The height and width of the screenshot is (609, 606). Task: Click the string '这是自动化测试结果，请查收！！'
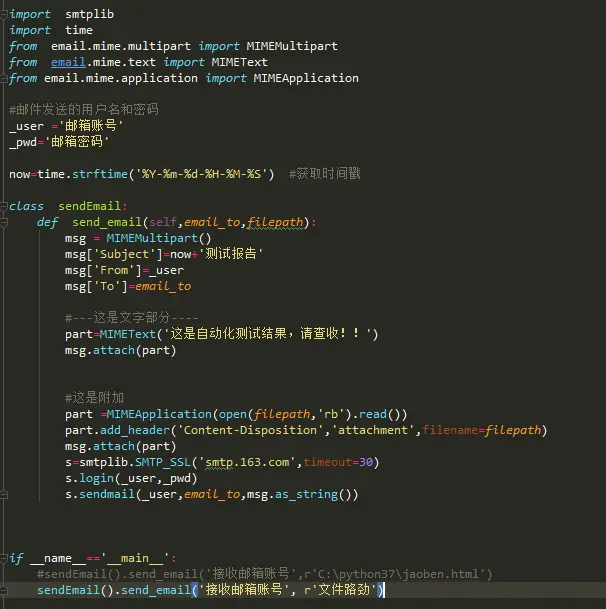[x=268, y=334]
